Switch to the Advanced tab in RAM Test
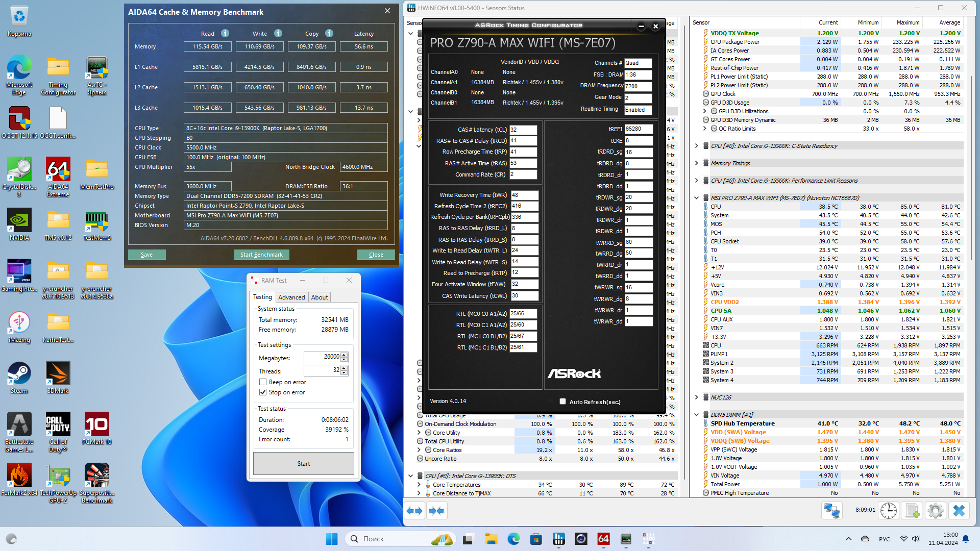This screenshot has height=551, width=980. click(291, 297)
